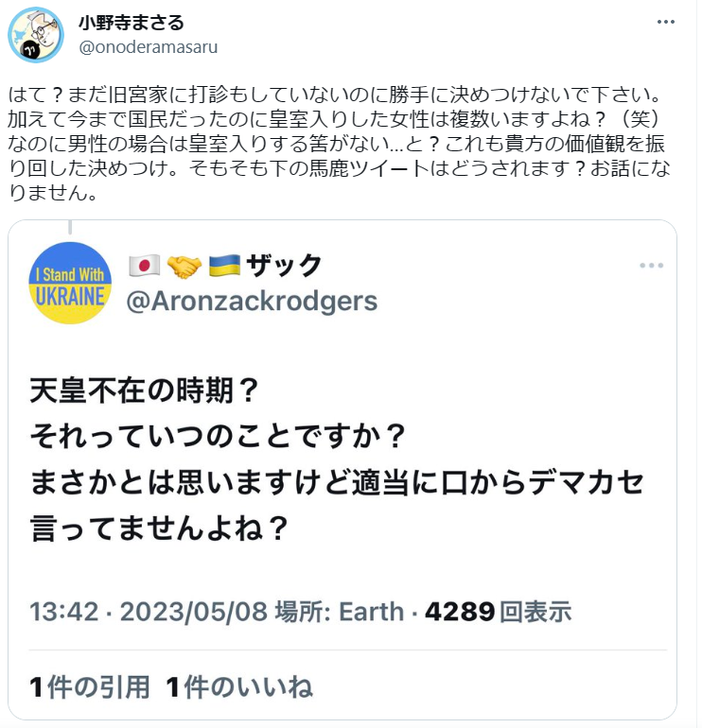Open the 1件の引用 quotes list
The image size is (702, 728).
(90, 687)
